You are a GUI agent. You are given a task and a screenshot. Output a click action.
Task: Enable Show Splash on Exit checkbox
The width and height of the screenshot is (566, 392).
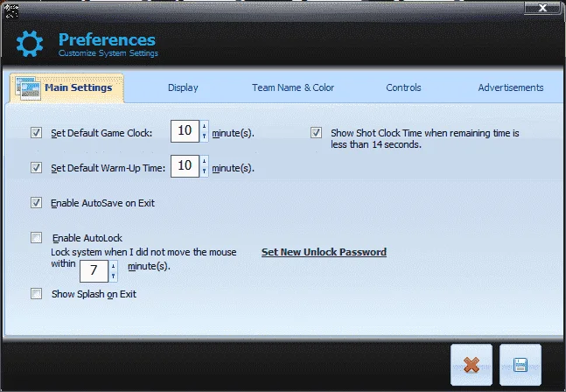coord(36,293)
